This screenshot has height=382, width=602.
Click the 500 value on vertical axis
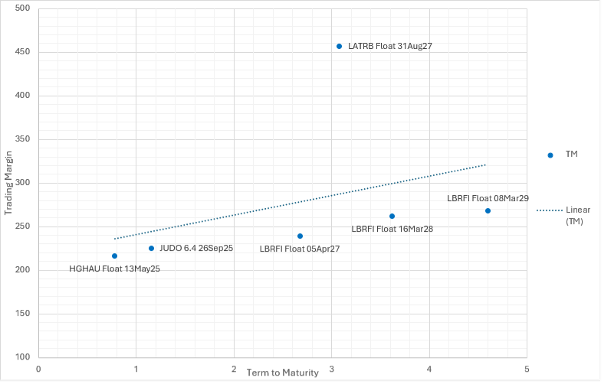(x=22, y=8)
